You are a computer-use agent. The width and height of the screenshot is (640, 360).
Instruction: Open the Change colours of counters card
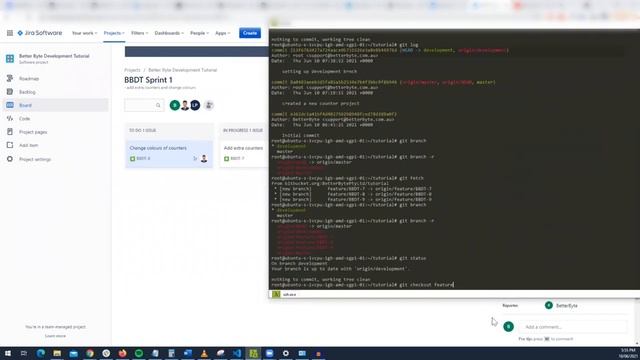(x=169, y=154)
